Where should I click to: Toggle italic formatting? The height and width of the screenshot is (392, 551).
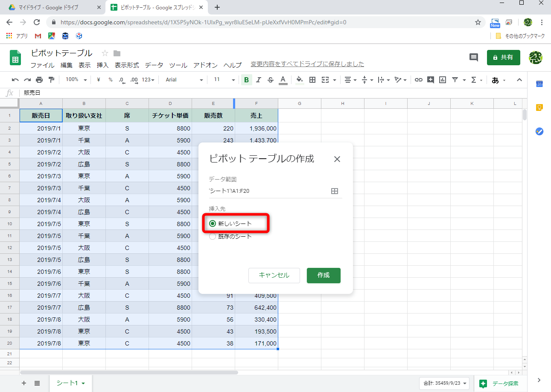258,80
